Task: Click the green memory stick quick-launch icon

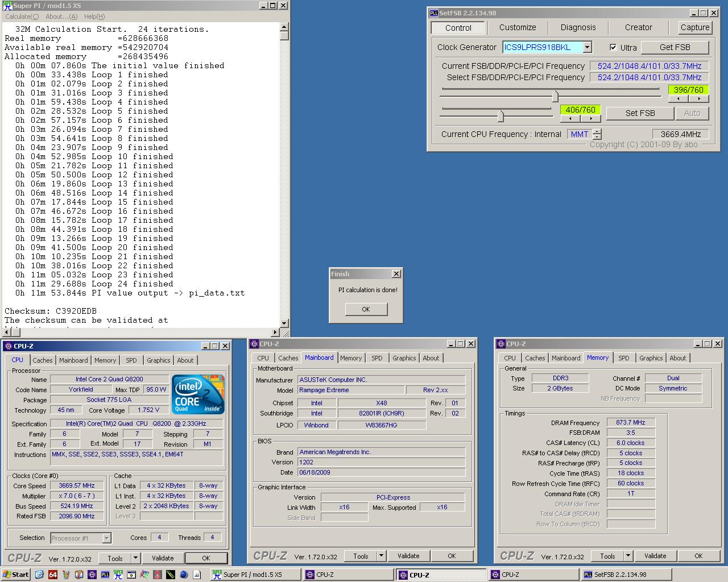Action: pos(171,575)
